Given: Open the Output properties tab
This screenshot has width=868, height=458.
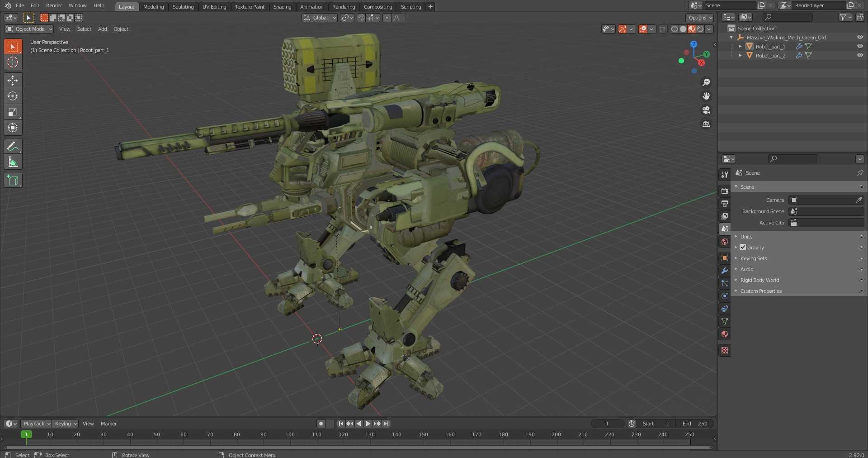Looking at the screenshot, I should [x=725, y=204].
